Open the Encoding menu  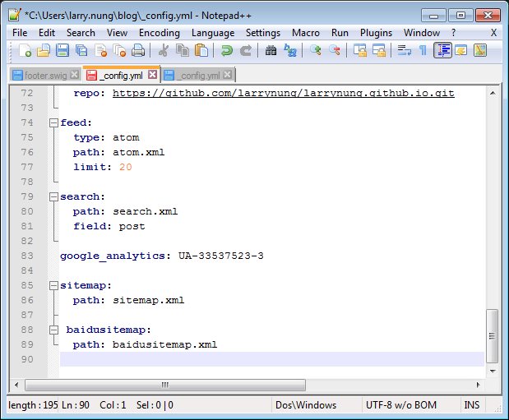[160, 33]
